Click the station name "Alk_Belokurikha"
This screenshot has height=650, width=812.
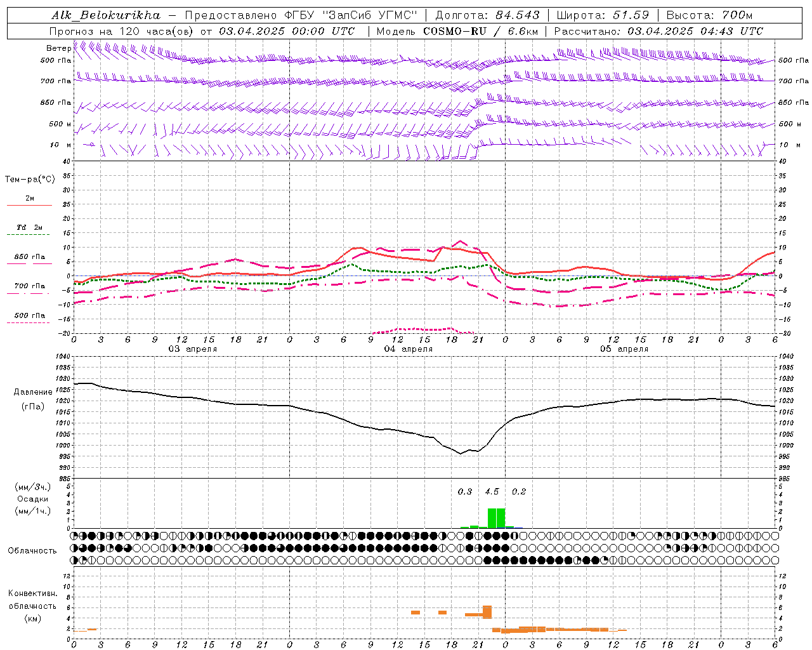tap(106, 15)
